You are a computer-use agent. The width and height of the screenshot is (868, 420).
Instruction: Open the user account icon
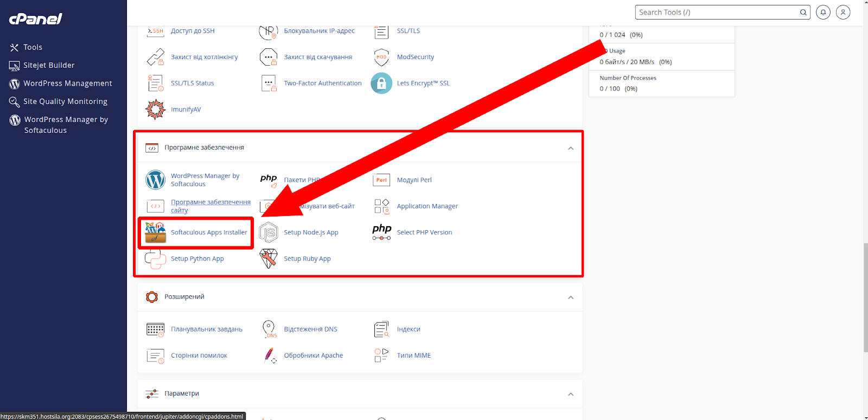[843, 12]
